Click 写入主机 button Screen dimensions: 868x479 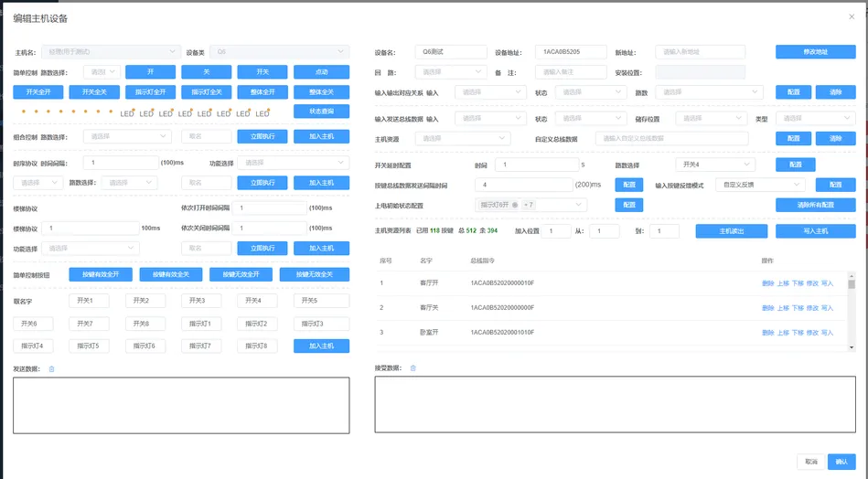[816, 231]
